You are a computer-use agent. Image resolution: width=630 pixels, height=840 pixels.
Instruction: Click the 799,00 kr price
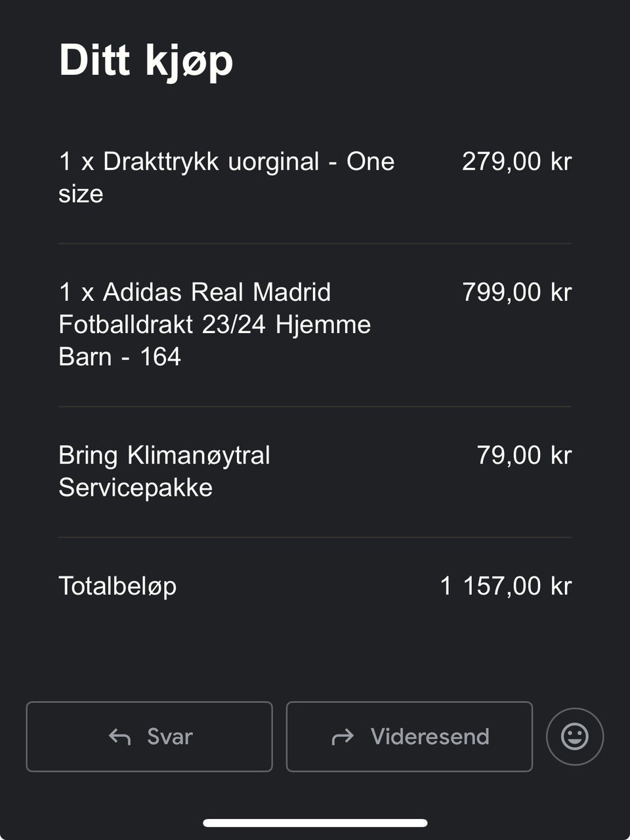coord(516,292)
